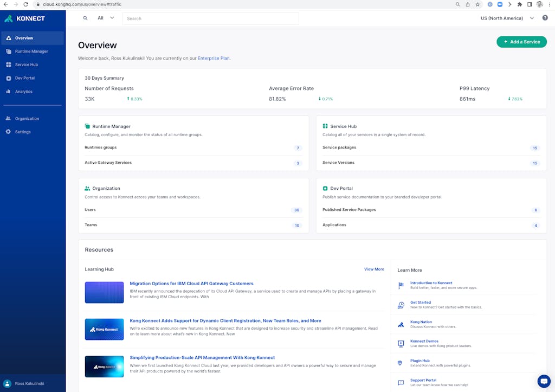Image resolution: width=555 pixels, height=392 pixels.
Task: Click the Konnect Demos play icon
Action: click(x=401, y=343)
